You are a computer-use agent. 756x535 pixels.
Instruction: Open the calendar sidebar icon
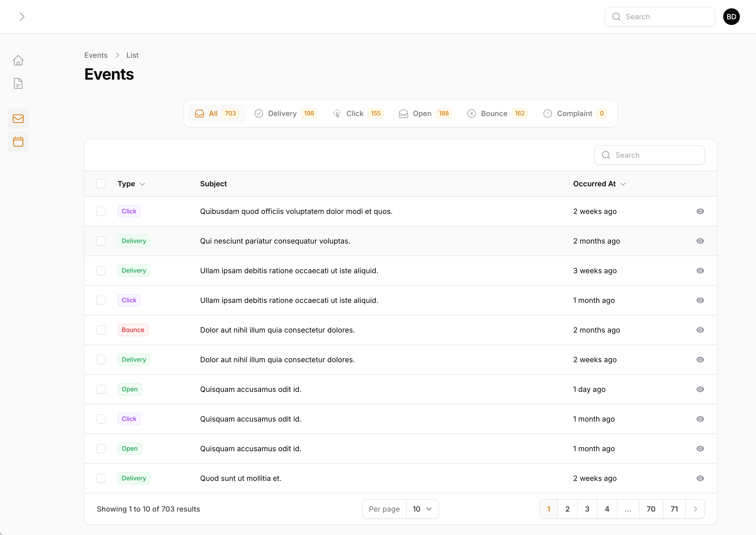coord(18,142)
